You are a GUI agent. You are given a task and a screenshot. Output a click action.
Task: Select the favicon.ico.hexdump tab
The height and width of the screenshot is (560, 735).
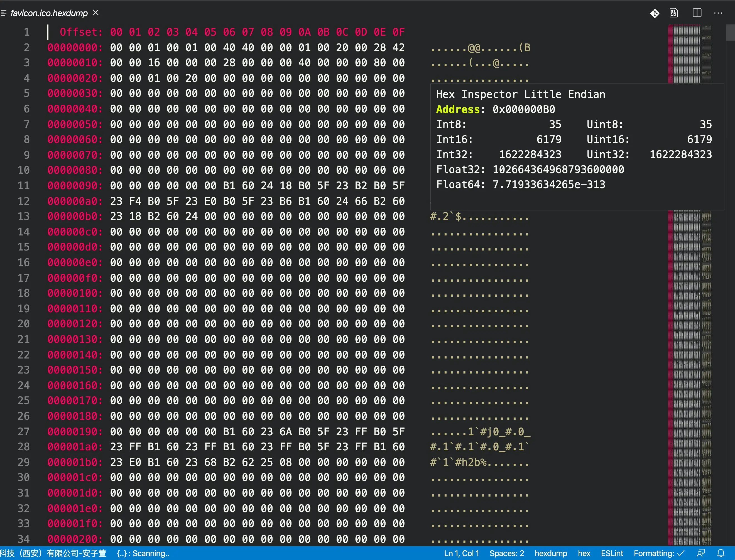click(49, 13)
